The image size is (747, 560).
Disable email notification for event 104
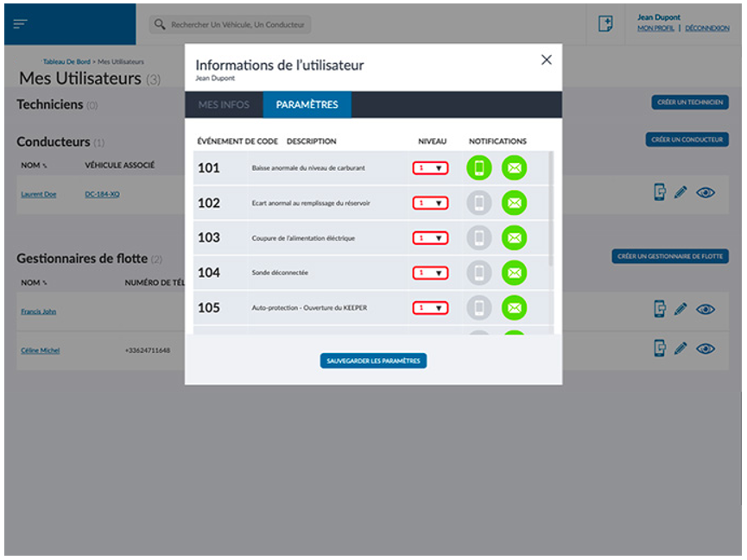(514, 273)
